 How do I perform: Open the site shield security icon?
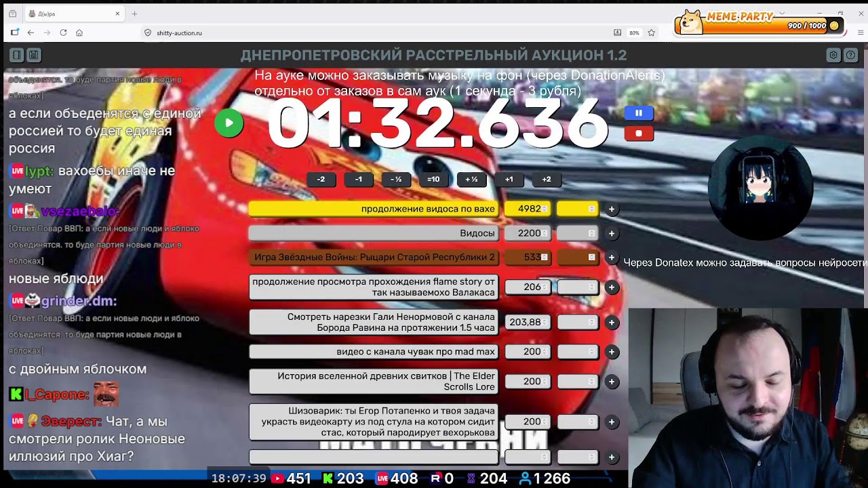point(147,33)
